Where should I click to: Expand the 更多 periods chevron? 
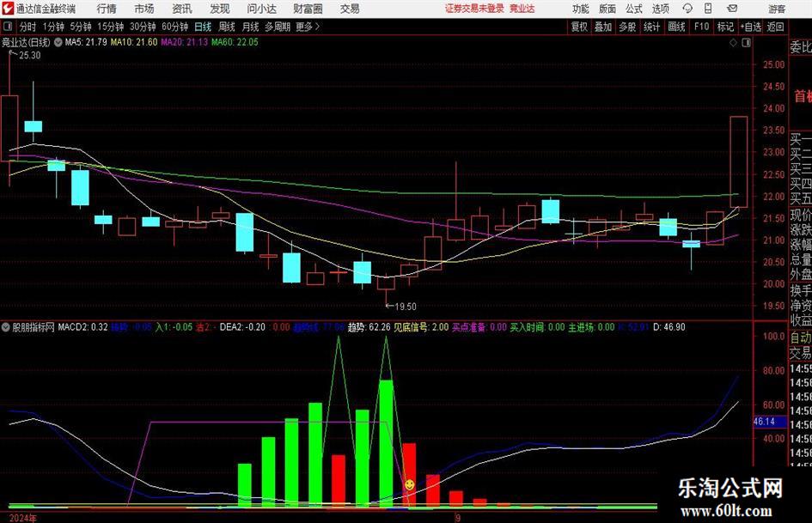point(308,27)
